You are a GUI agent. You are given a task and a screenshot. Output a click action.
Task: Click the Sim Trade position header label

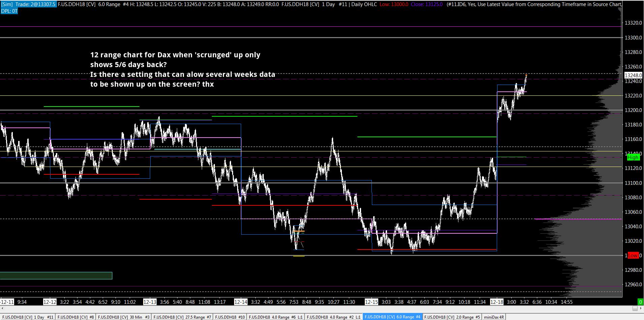click(x=28, y=4)
